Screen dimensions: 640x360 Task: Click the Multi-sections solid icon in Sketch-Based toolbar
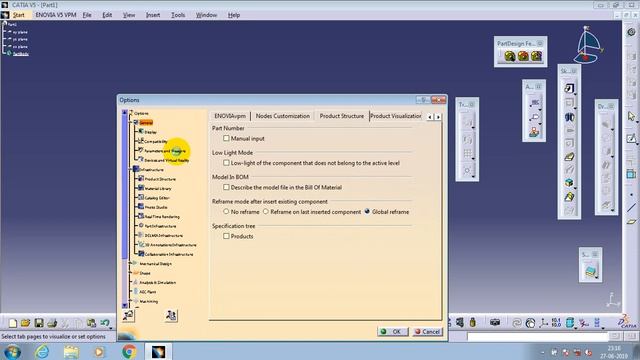pos(569,197)
